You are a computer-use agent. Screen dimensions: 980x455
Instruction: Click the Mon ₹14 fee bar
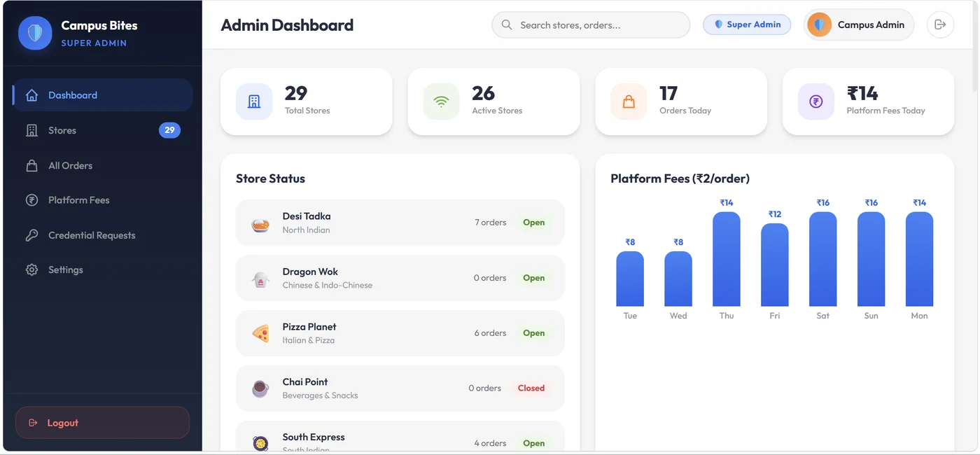coord(920,259)
